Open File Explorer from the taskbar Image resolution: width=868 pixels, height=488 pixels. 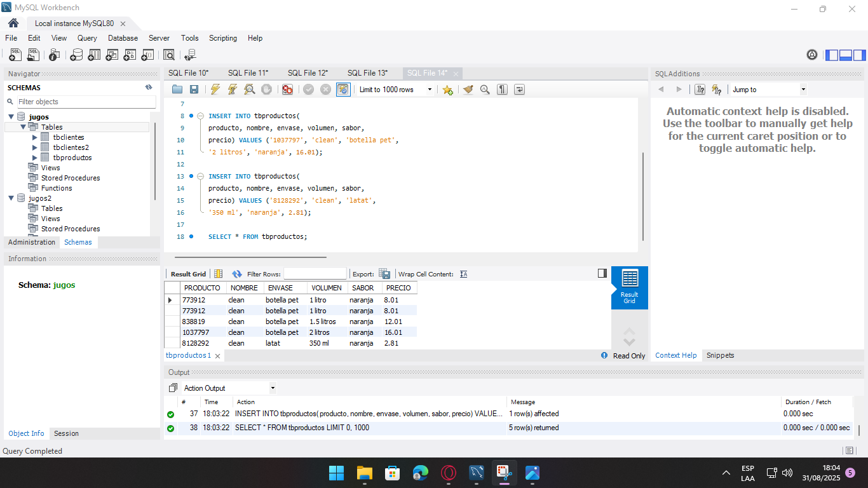(364, 473)
